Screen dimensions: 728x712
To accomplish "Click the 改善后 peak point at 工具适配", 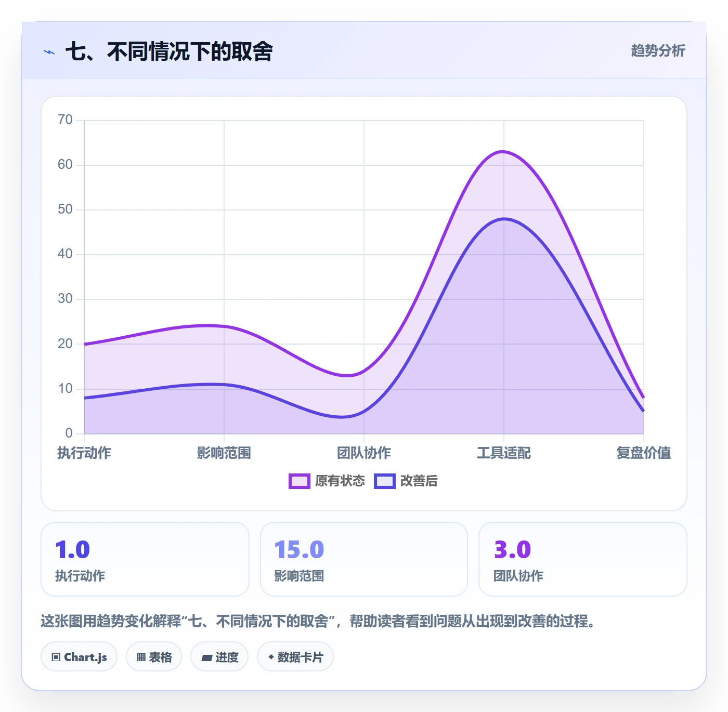I will [x=504, y=219].
